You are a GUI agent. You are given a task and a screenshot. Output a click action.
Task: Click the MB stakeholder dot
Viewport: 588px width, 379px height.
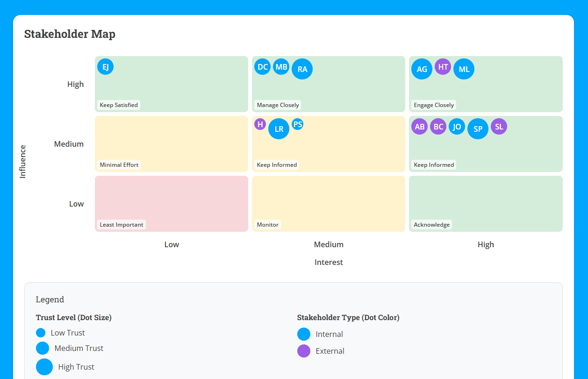[281, 66]
